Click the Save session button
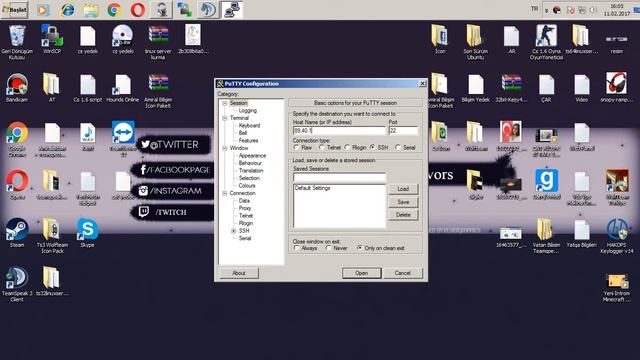Image resolution: width=640 pixels, height=360 pixels. coord(403,202)
